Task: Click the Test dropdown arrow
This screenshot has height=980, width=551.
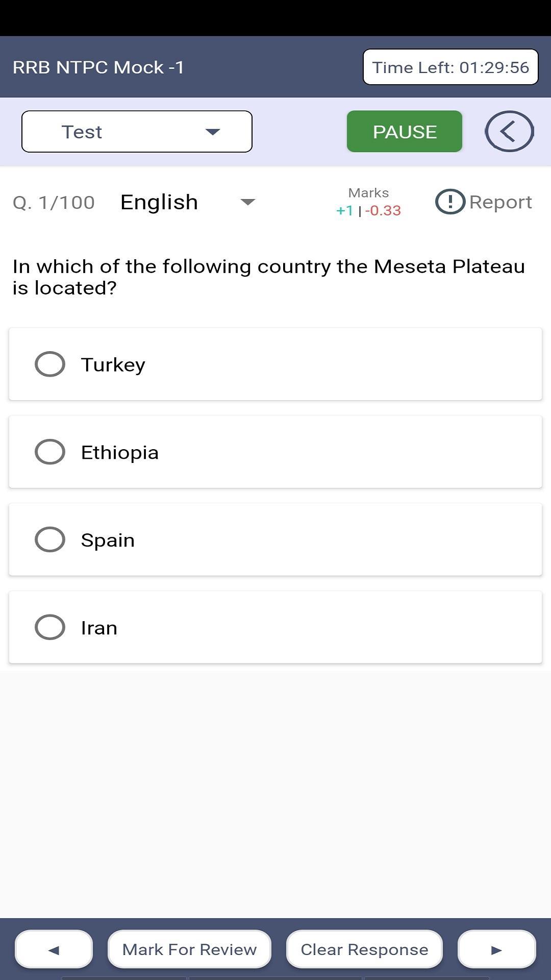Action: tap(212, 132)
